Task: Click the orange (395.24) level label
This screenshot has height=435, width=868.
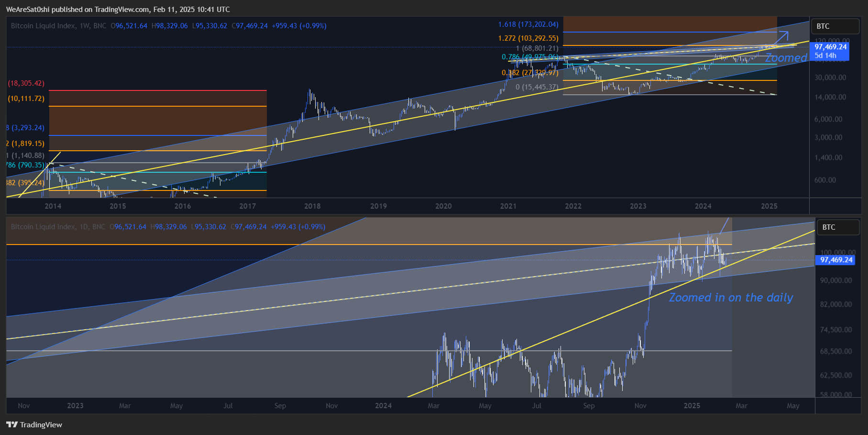Action: (x=25, y=183)
